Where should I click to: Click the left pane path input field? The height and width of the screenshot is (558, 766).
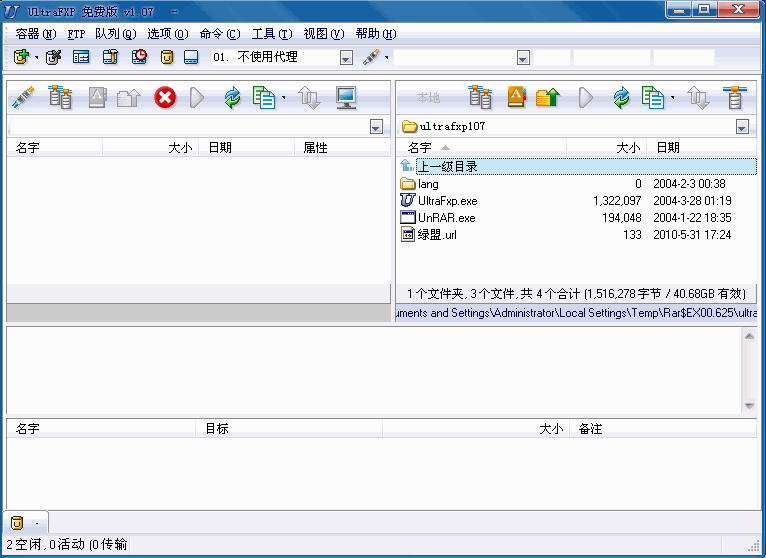tap(190, 127)
